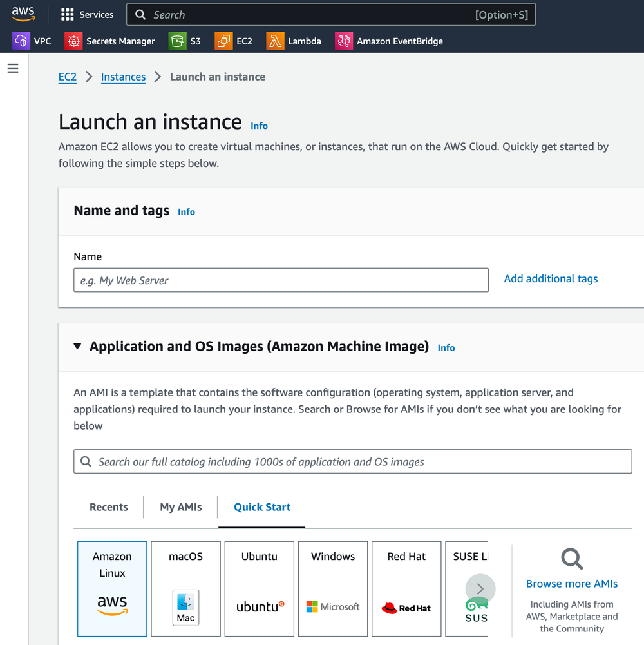Select the Red Hat AMI card

pos(406,588)
